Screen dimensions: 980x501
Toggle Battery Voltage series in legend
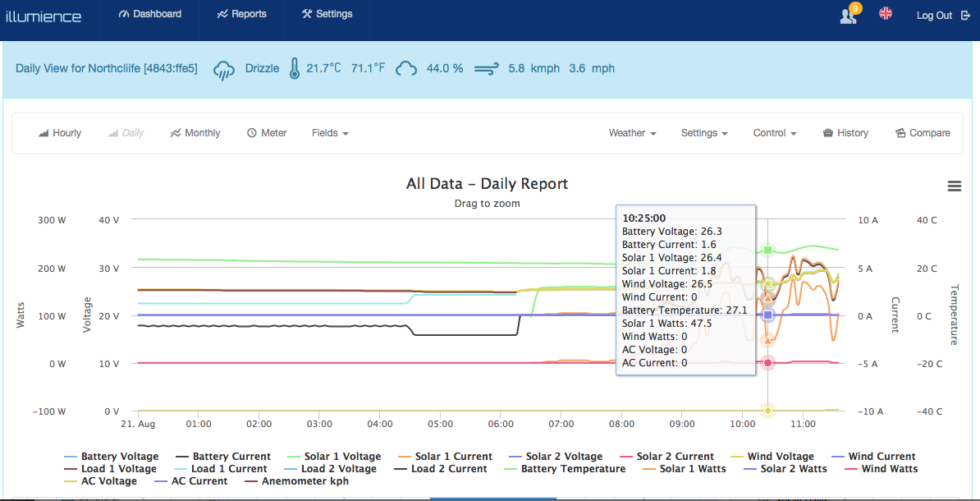(x=120, y=457)
